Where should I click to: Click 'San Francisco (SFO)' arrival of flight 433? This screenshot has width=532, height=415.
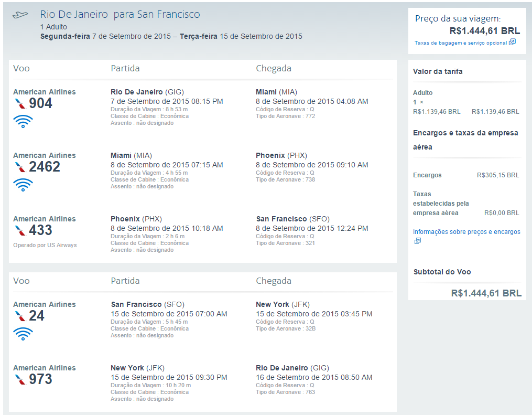(293, 219)
